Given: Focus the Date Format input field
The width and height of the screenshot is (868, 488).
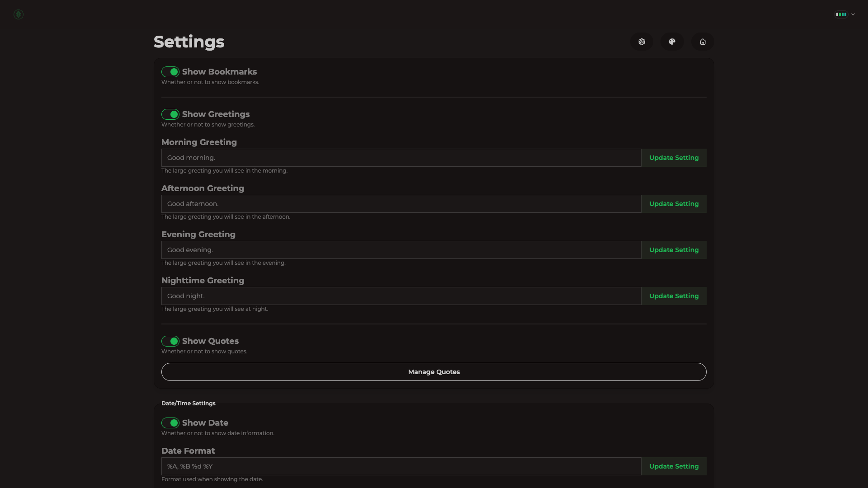Looking at the screenshot, I should coord(401,466).
